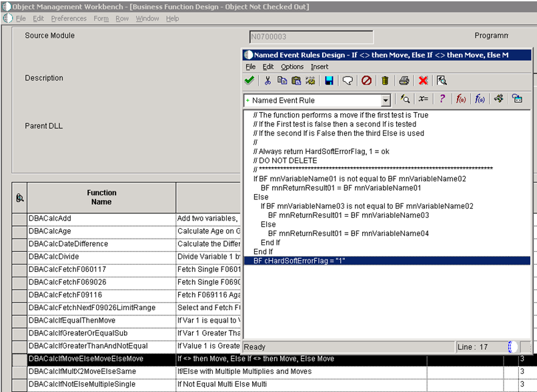Click the binoculars icon in grid header

(x=20, y=197)
